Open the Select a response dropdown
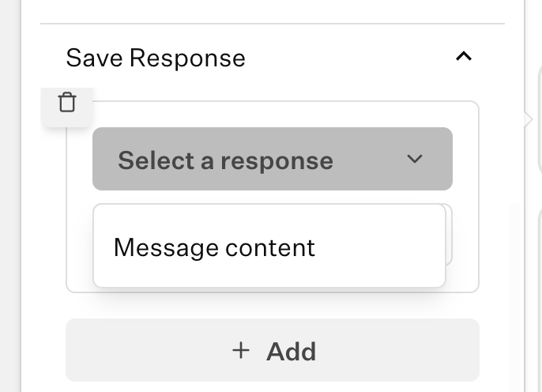The image size is (542, 392). tap(273, 159)
